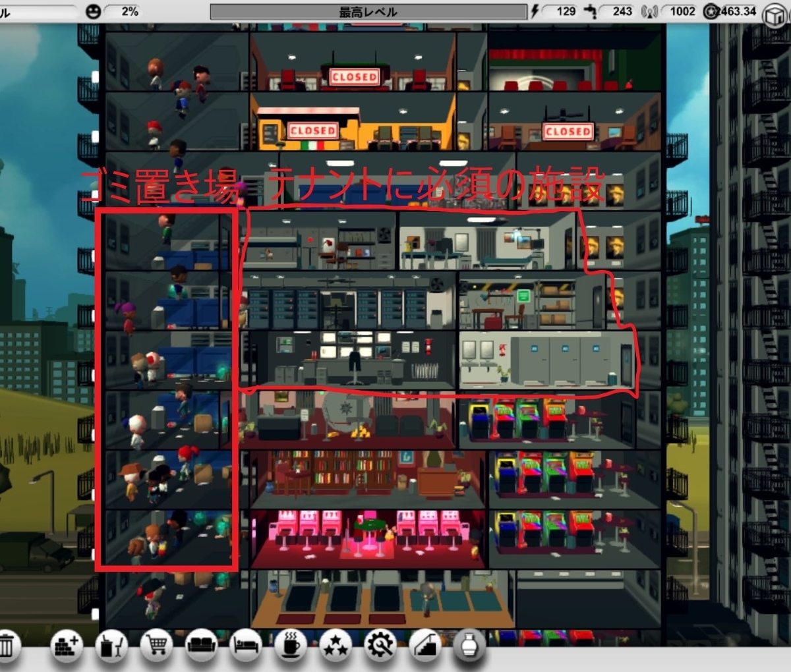Click the 最高レベル prestige progress bar
Screen dimensions: 791x672
368,11
